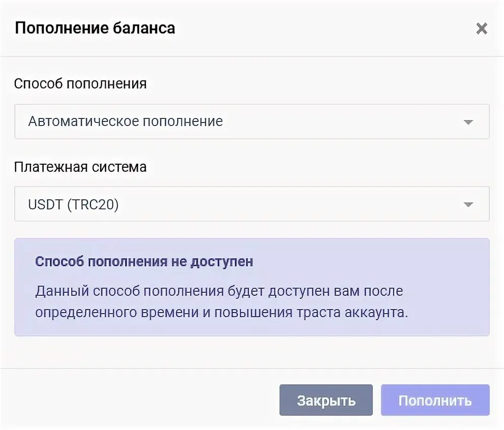Close the dialog with the X icon

[482, 28]
